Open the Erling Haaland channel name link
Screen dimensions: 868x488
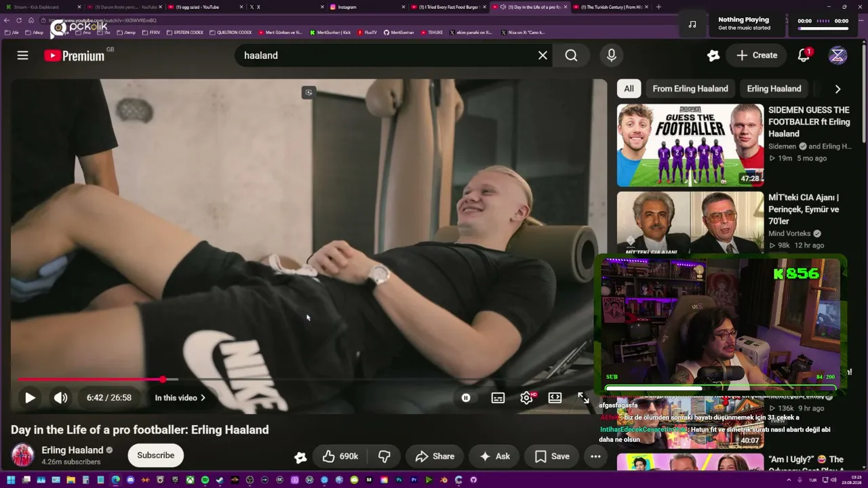(73, 450)
